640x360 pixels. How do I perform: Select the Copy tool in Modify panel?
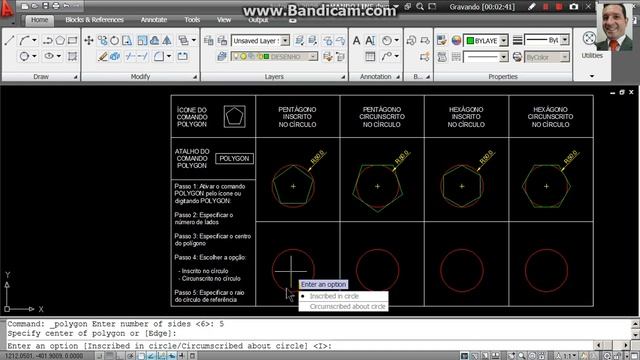tap(102, 40)
